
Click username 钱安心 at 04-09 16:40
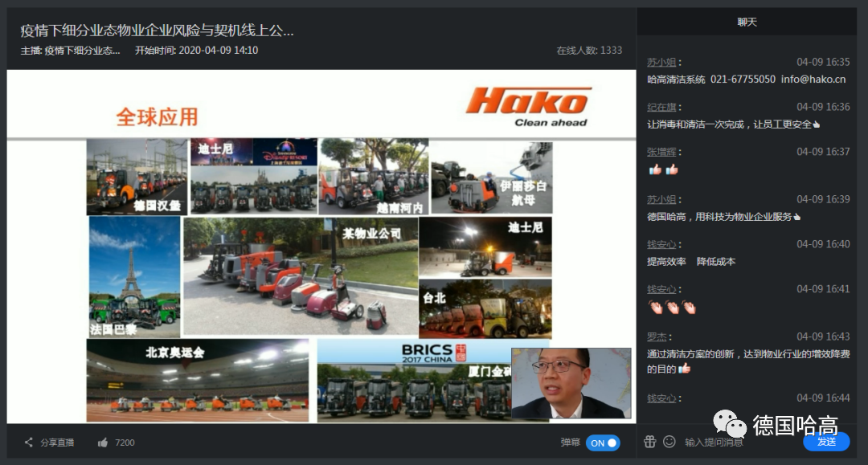661,244
